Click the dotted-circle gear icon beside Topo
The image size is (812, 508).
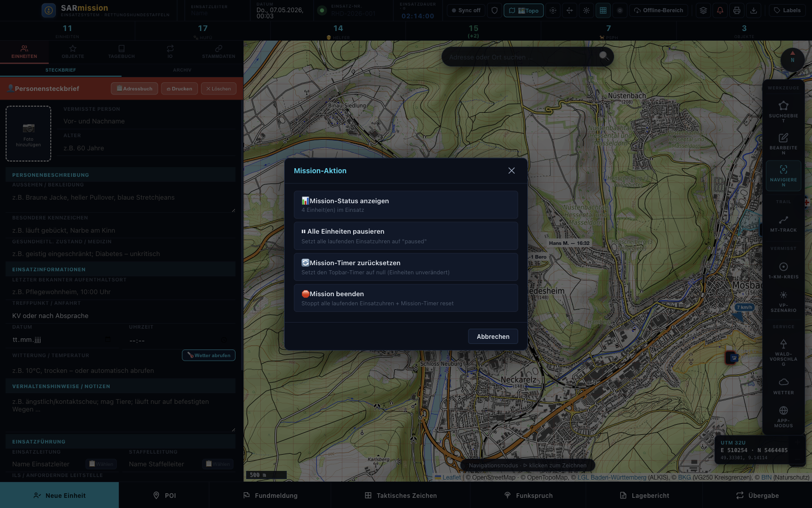pyautogui.click(x=553, y=10)
